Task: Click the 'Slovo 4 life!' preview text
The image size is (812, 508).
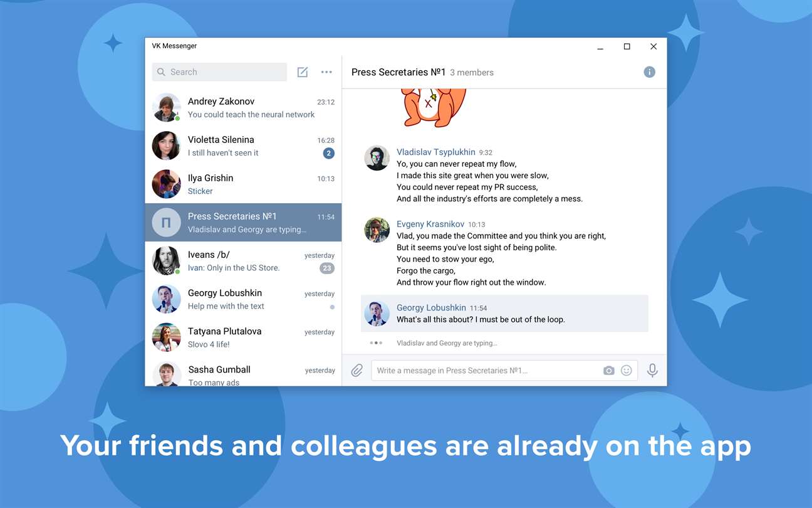Action: tap(209, 344)
